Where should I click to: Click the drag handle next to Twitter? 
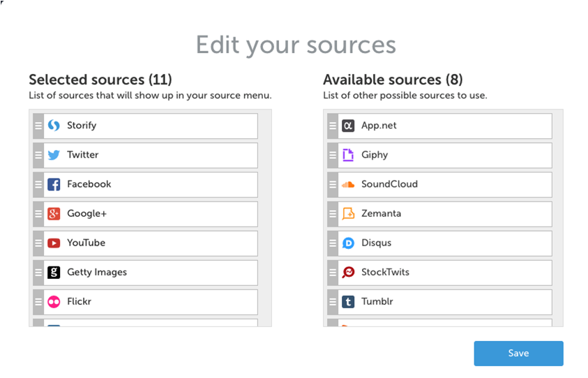click(x=38, y=156)
